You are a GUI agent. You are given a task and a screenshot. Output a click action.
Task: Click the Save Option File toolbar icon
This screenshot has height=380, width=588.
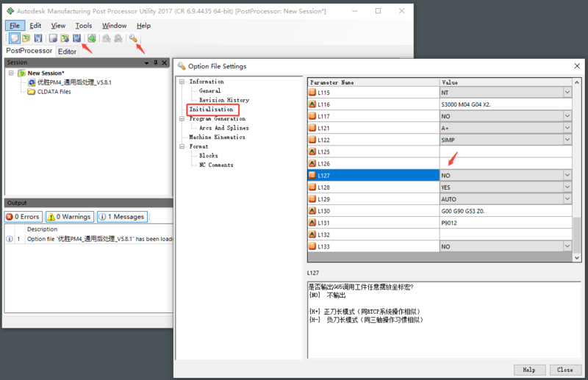[76, 38]
